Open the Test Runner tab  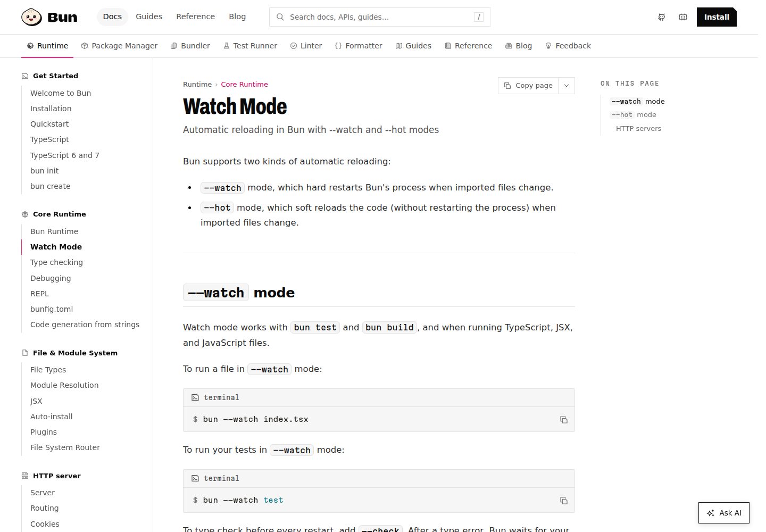250,46
